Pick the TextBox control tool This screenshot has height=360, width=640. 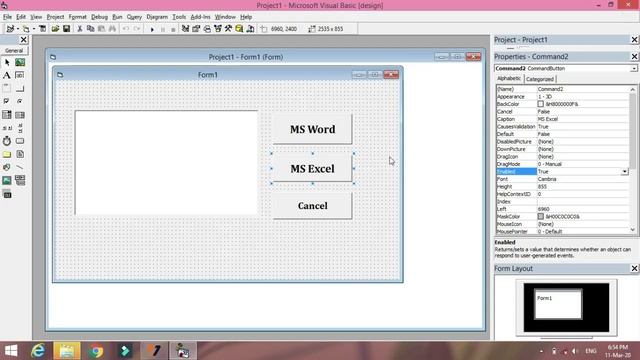coord(20,76)
